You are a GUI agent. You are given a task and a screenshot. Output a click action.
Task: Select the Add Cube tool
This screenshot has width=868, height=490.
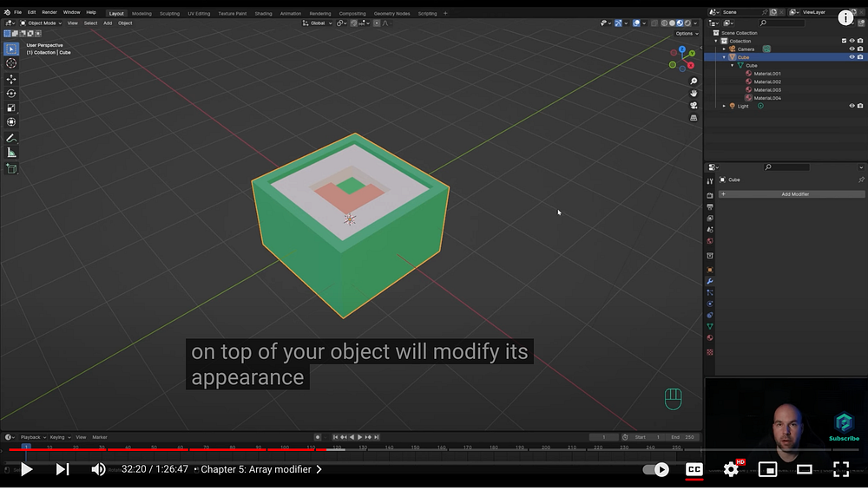(11, 168)
